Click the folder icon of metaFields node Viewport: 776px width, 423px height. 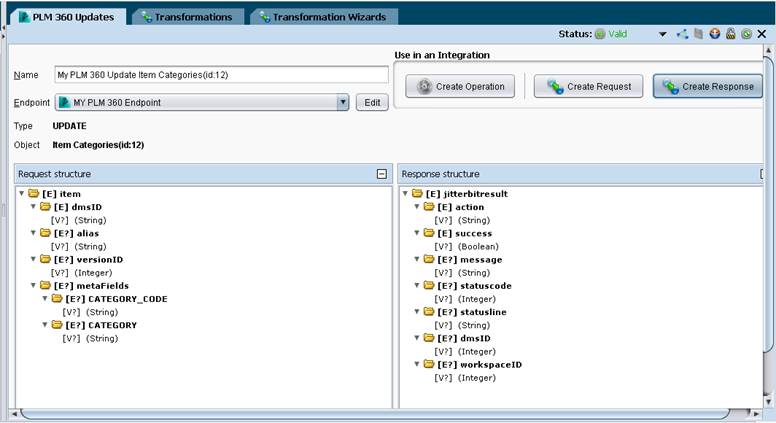[x=45, y=285]
